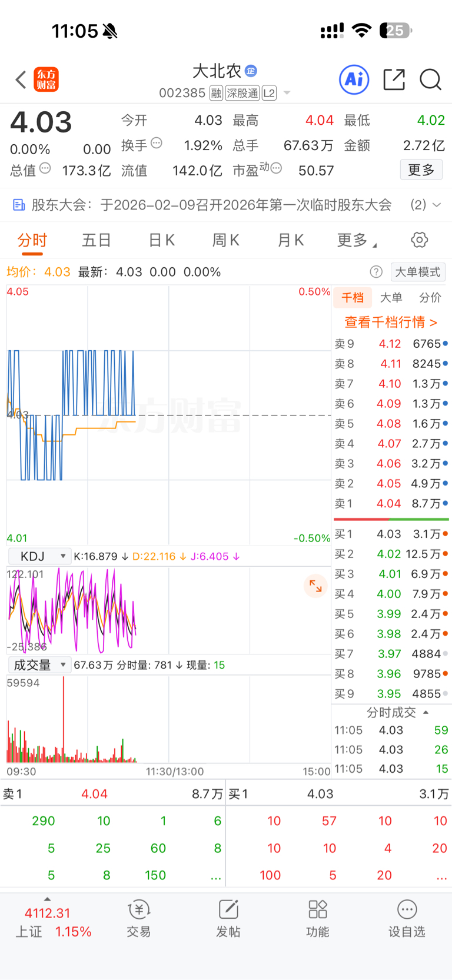Select 买5 3.99 order row
Screen dimensions: 452x980
pyautogui.click(x=391, y=614)
